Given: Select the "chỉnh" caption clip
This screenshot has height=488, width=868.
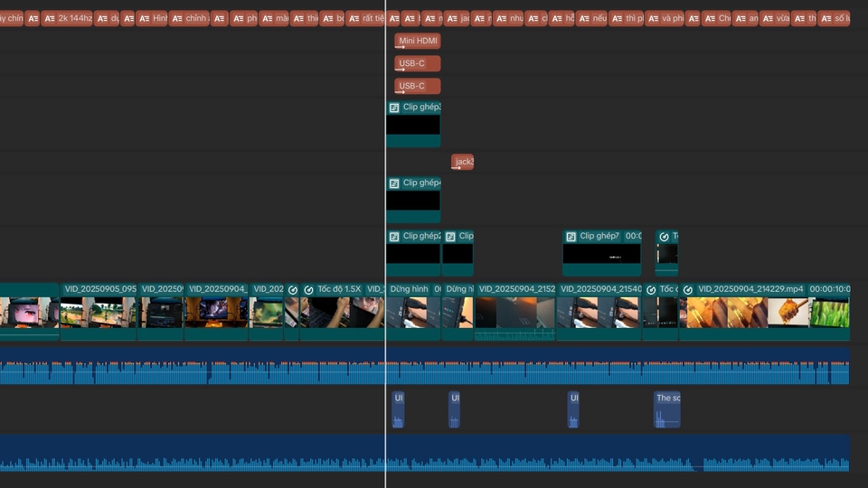Looking at the screenshot, I should pos(189,18).
